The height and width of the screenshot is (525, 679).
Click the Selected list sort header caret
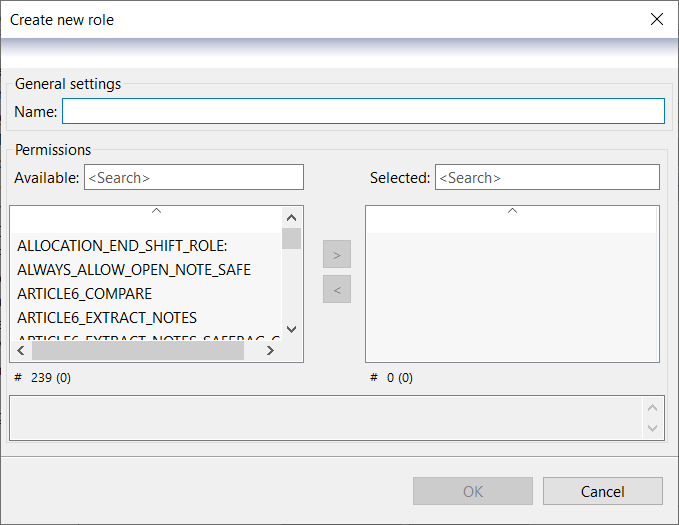[512, 211]
